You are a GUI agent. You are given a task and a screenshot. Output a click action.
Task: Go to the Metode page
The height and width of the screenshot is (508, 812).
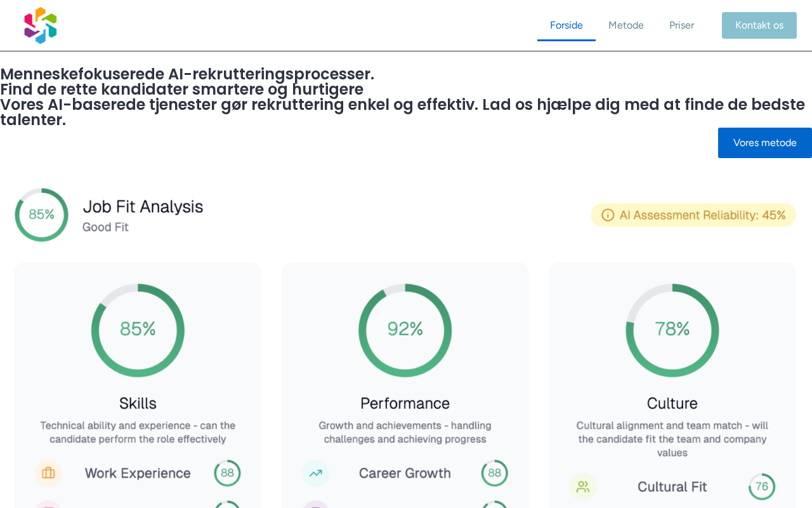(x=626, y=25)
